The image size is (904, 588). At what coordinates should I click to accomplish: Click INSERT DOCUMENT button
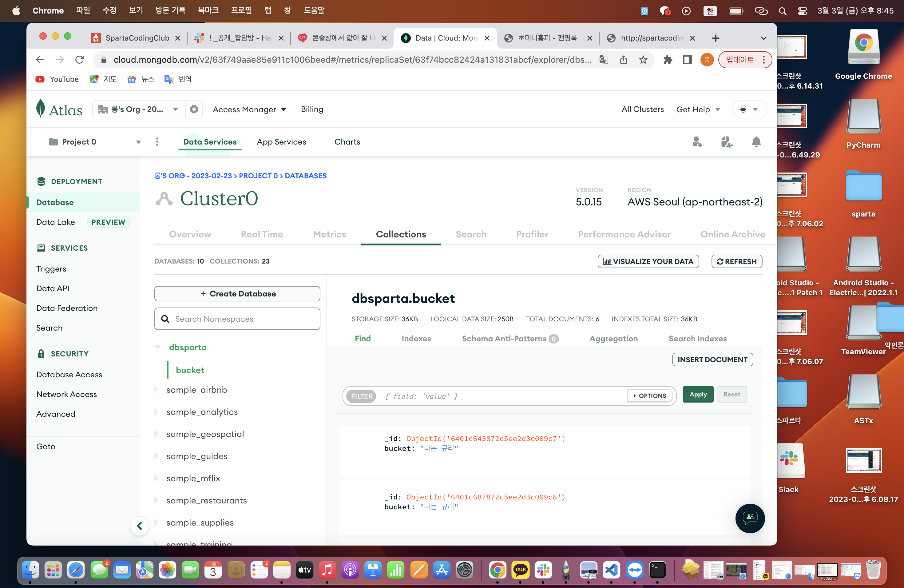coord(712,360)
